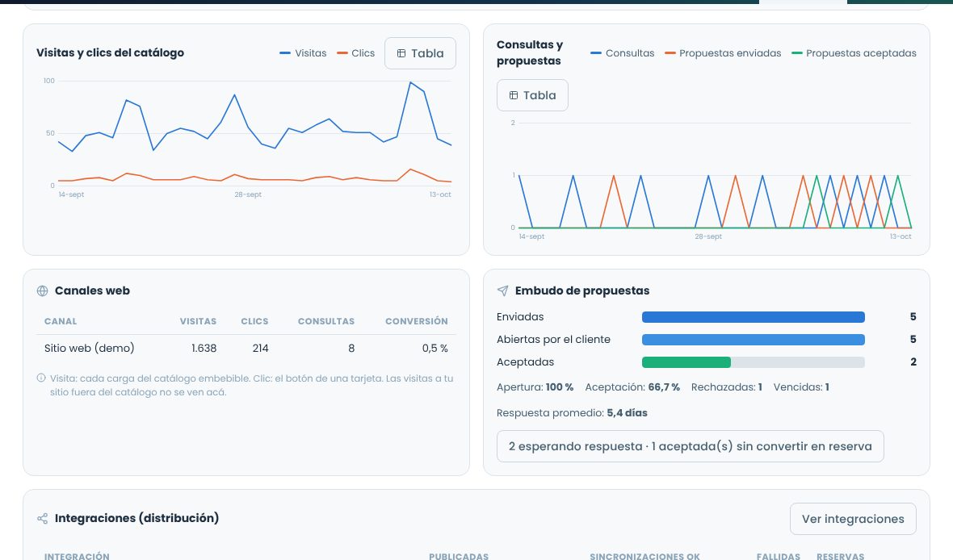This screenshot has height=560, width=953.
Task: Click the Ver integraciones button
Action: click(853, 519)
